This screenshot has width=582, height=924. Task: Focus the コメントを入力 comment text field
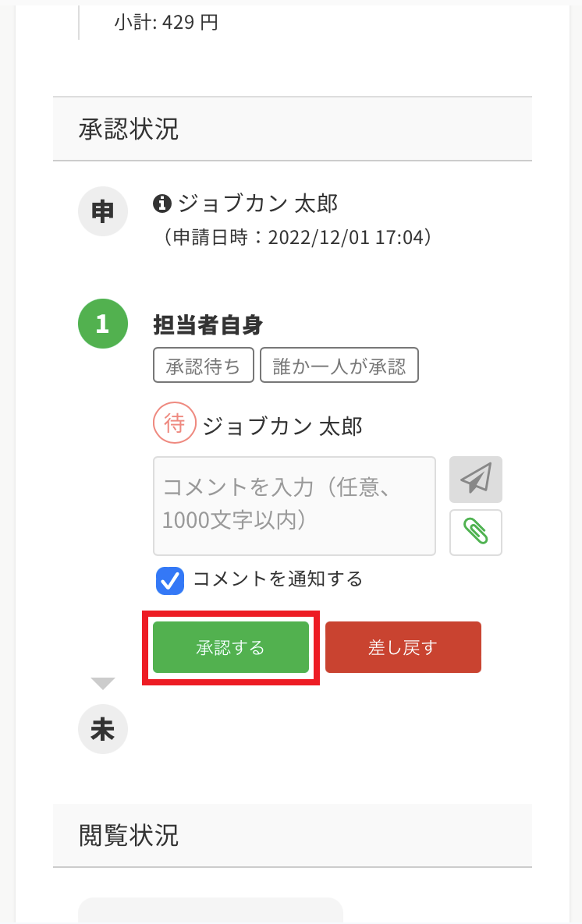point(294,505)
